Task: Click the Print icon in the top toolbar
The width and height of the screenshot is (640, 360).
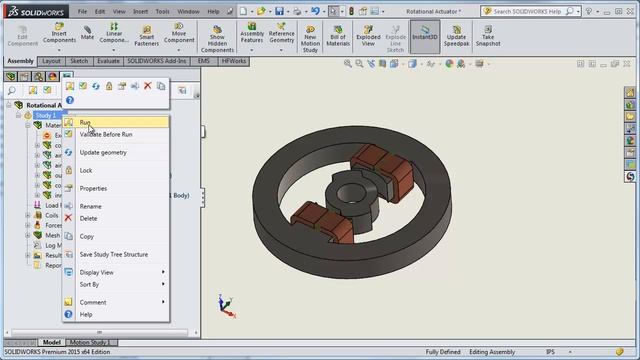Action: pyautogui.click(x=297, y=11)
